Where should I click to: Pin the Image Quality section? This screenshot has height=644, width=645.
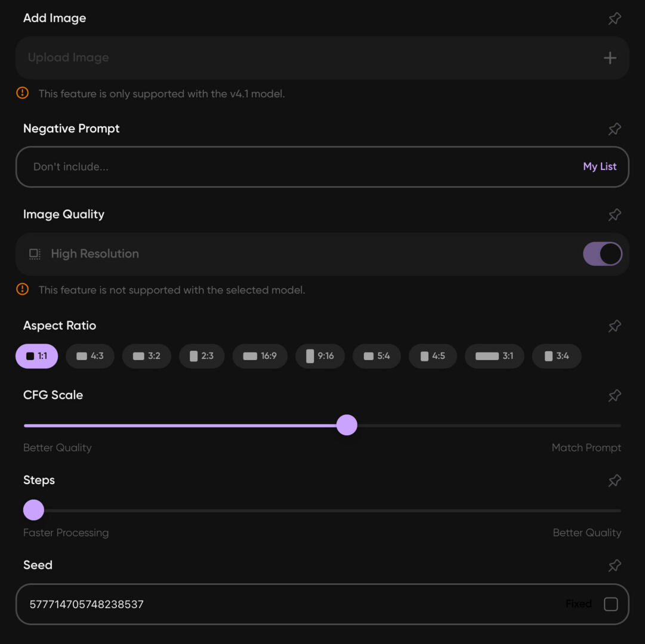pyautogui.click(x=614, y=215)
